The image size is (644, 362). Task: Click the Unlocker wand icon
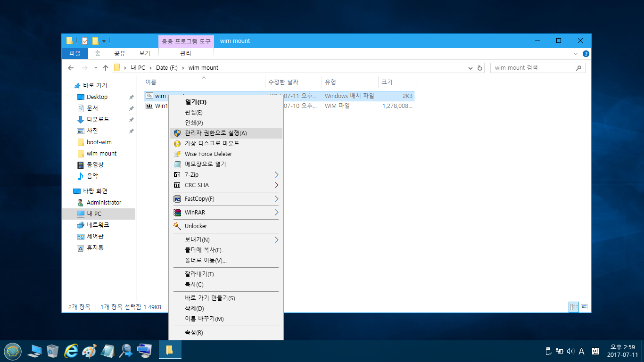click(x=177, y=226)
